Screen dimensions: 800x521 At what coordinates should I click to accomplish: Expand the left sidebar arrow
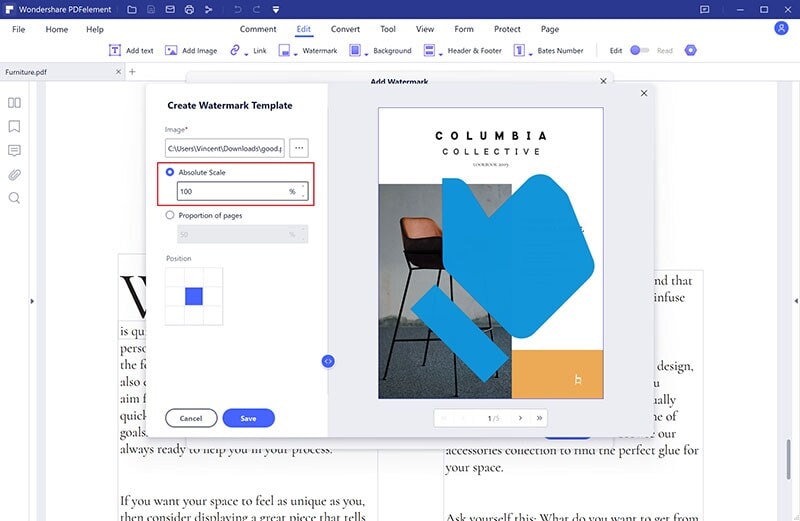point(32,302)
